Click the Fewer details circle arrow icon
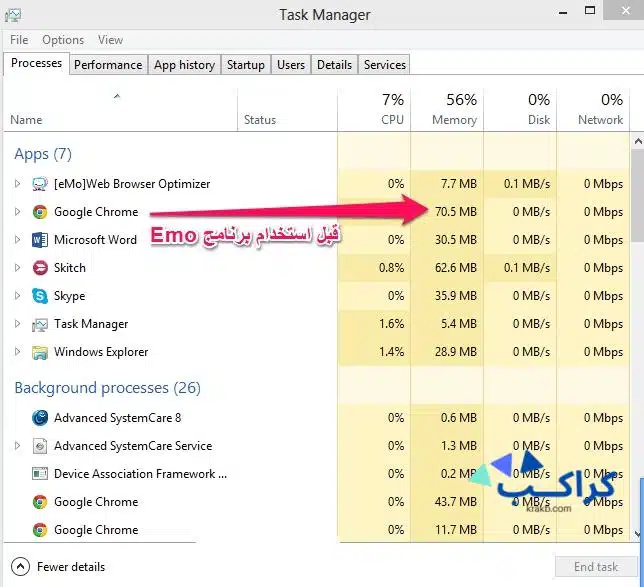Viewport: 644px width, 587px height. pyautogui.click(x=21, y=567)
